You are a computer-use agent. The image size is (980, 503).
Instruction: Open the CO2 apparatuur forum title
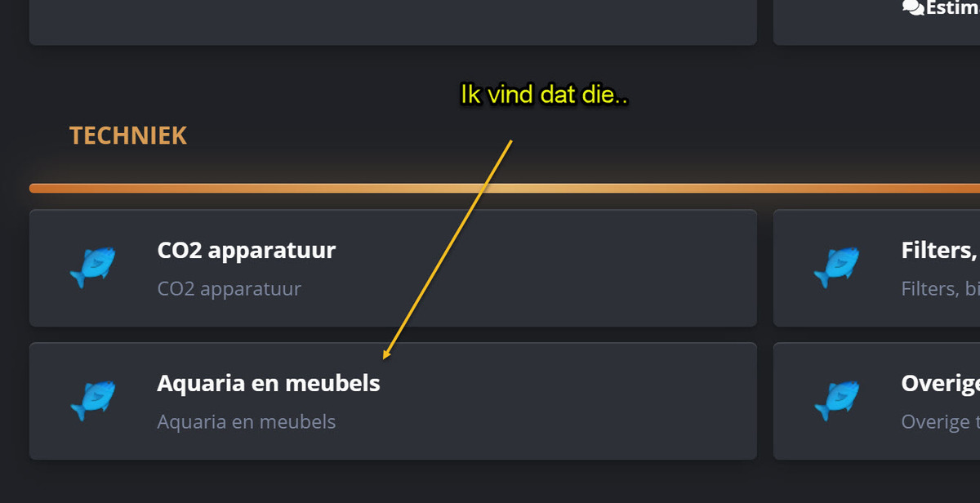click(246, 250)
